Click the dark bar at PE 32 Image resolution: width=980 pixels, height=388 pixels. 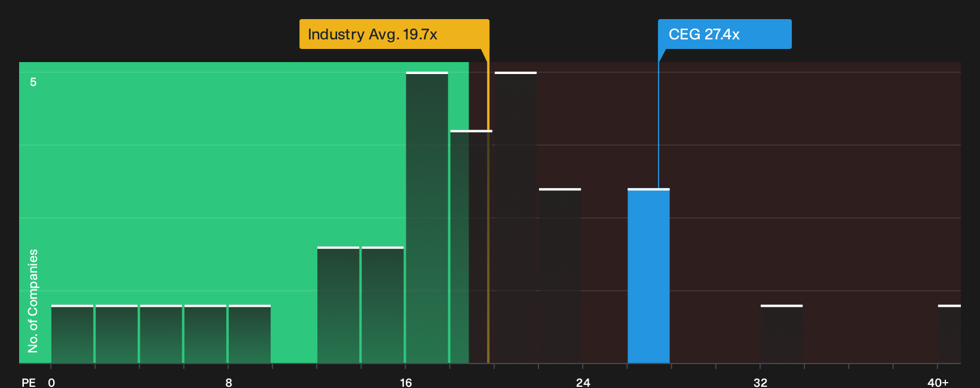[782, 334]
